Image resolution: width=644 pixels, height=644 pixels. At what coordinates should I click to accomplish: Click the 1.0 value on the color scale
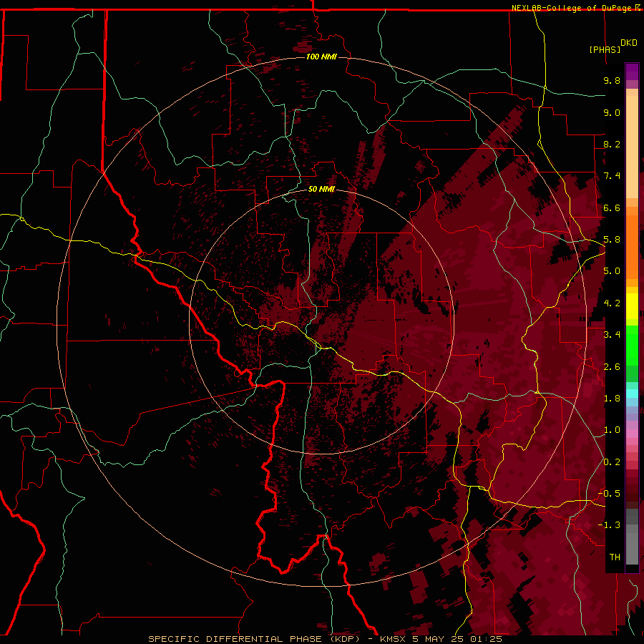(x=612, y=430)
